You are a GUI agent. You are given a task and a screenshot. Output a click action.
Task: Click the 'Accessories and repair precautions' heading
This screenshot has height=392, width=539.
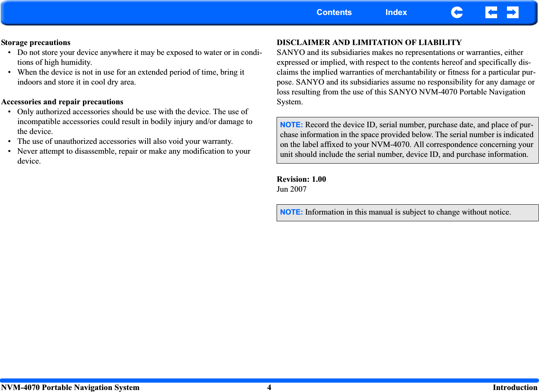click(x=62, y=102)
